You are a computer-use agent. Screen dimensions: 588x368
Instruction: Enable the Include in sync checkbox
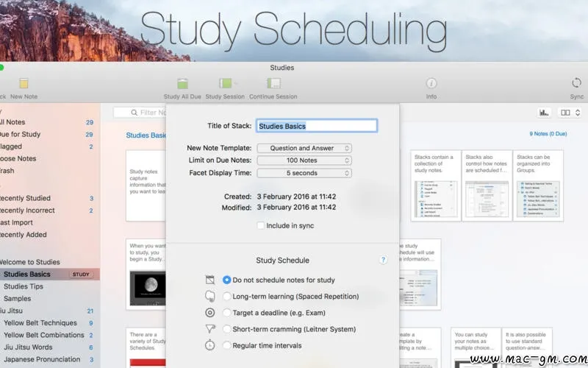261,225
